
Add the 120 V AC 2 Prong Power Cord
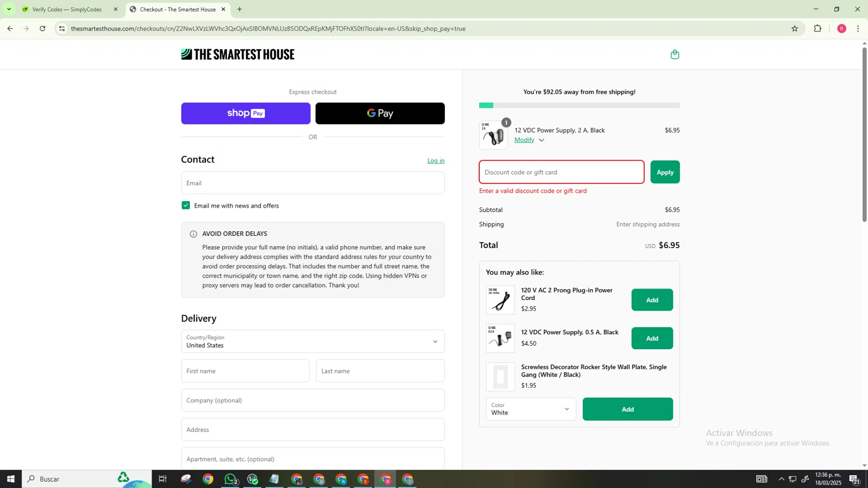[652, 300]
